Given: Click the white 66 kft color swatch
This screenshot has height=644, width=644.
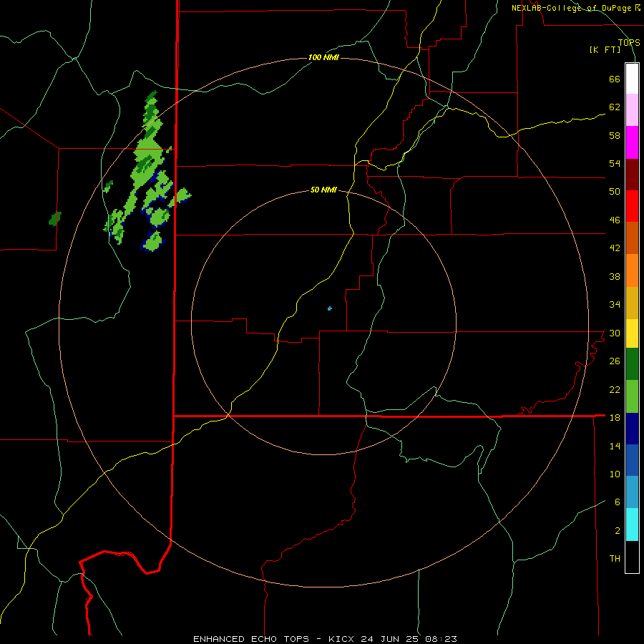Looking at the screenshot, I should [632, 79].
